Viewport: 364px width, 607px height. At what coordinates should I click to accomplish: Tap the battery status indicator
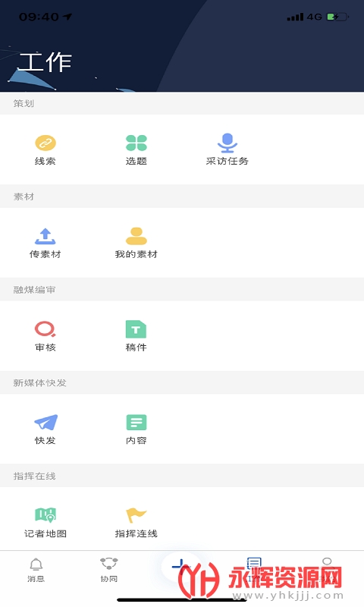337,17
